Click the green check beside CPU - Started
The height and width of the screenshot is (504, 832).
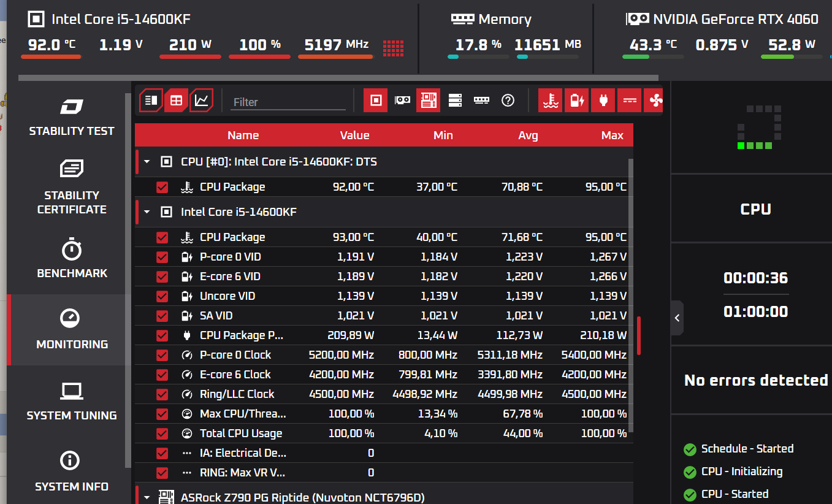coord(690,494)
